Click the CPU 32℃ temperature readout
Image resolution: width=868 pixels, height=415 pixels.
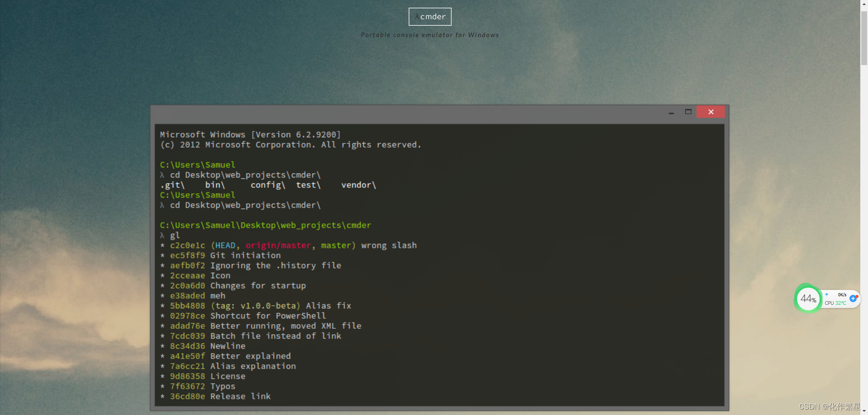(x=835, y=303)
